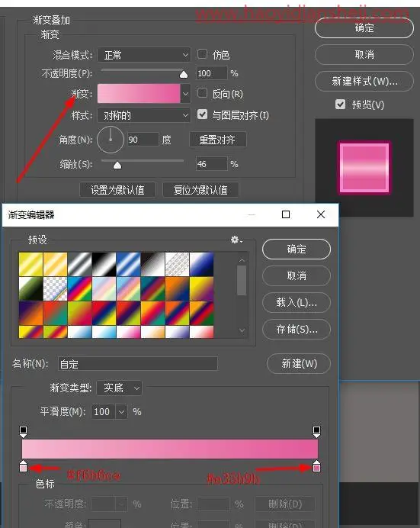This screenshot has height=528, width=420.
Task: Open the gradient picker dropdown arrow
Action: 186,94
